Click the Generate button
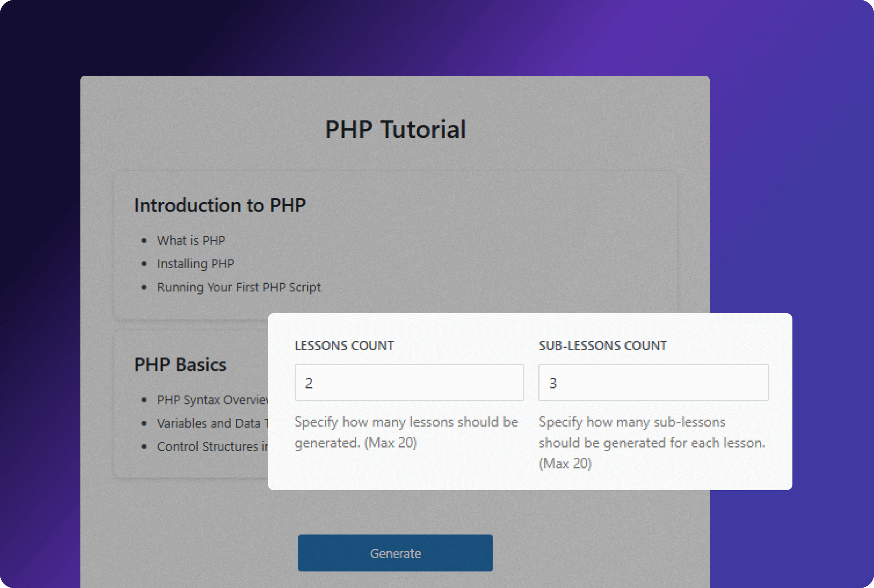This screenshot has height=588, width=874. point(395,553)
